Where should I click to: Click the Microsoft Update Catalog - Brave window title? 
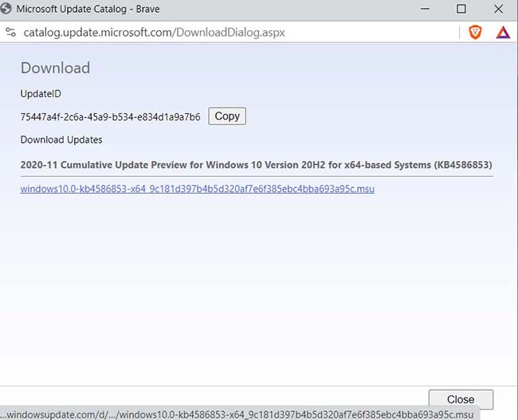88,9
